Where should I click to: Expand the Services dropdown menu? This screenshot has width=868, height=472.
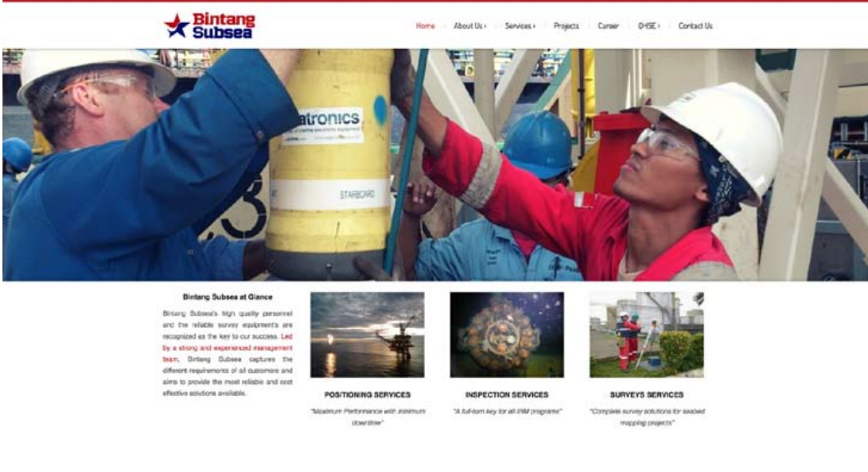[x=520, y=26]
